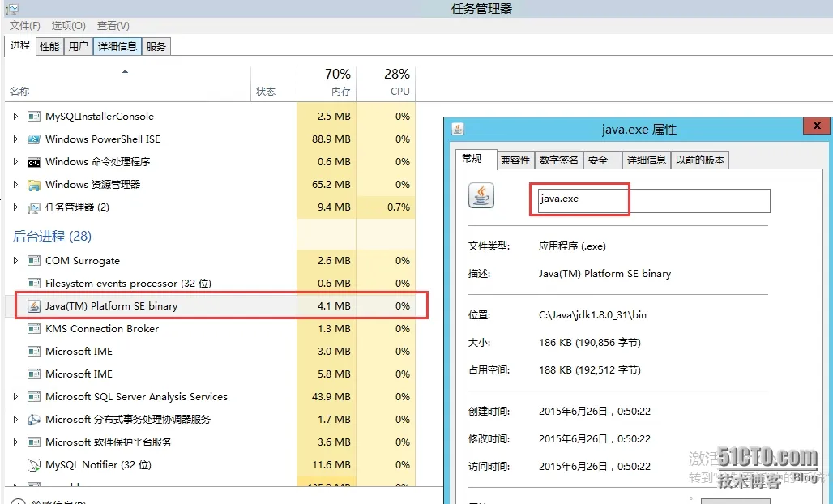Click the 65.2 MB memory value
This screenshot has width=833, height=504.
click(x=331, y=185)
